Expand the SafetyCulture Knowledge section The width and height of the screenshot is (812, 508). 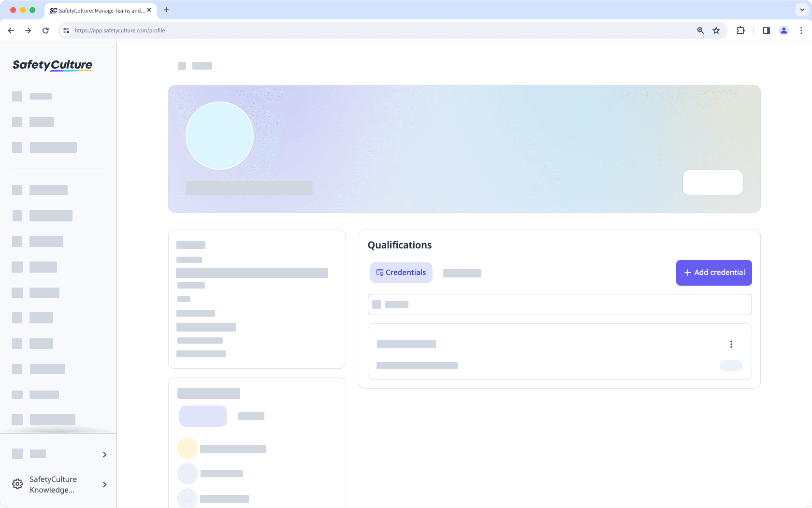coord(104,484)
